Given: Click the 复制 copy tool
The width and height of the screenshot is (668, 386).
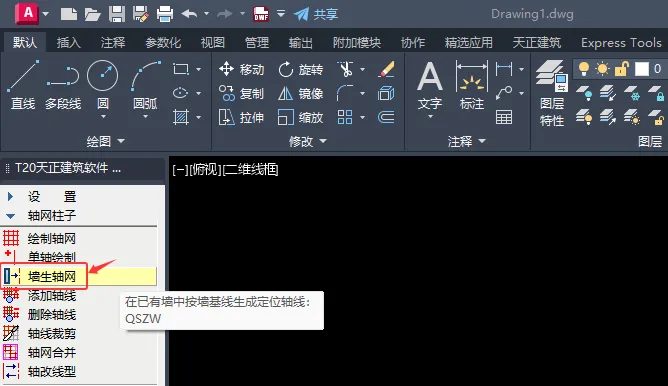Looking at the screenshot, I should [x=241, y=93].
